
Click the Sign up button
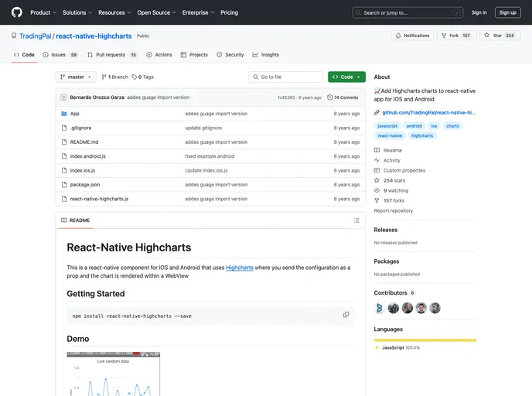507,12
